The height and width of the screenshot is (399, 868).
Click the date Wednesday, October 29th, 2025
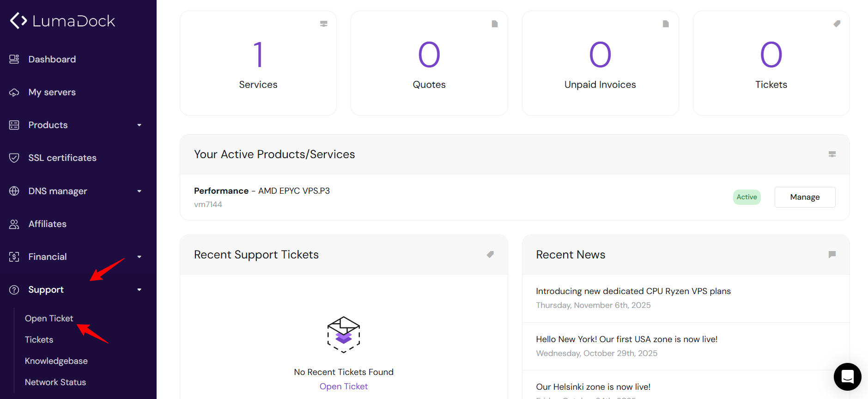pyautogui.click(x=596, y=353)
